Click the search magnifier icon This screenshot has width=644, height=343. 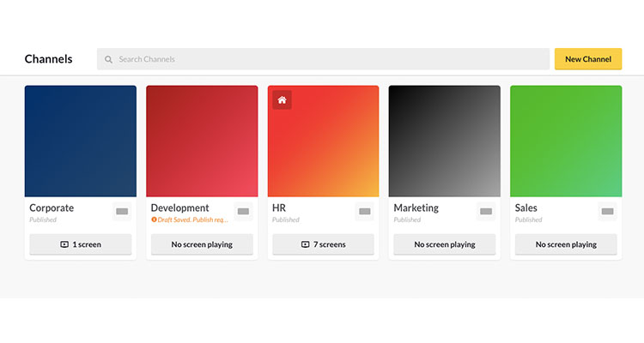click(x=108, y=59)
